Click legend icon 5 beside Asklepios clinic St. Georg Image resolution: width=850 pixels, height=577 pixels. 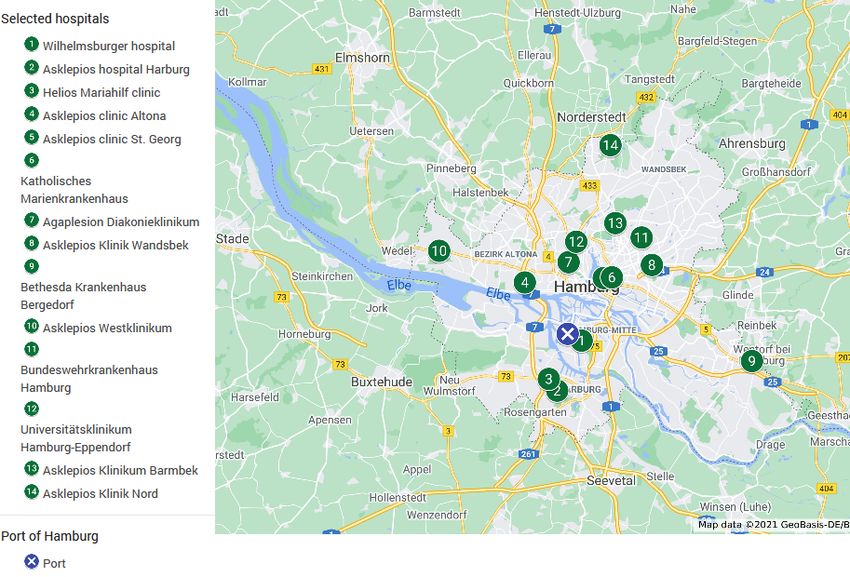(x=31, y=137)
